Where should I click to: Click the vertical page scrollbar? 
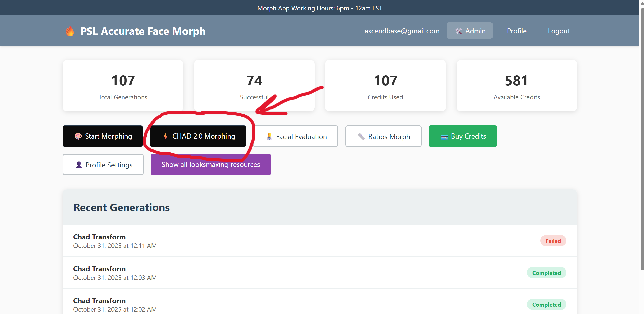coord(642,138)
